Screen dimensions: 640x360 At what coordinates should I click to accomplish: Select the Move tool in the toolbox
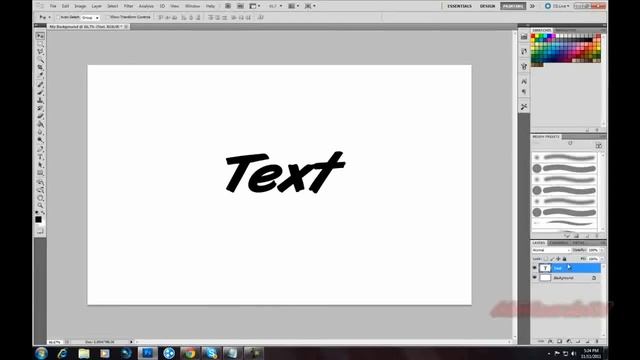[x=40, y=36]
